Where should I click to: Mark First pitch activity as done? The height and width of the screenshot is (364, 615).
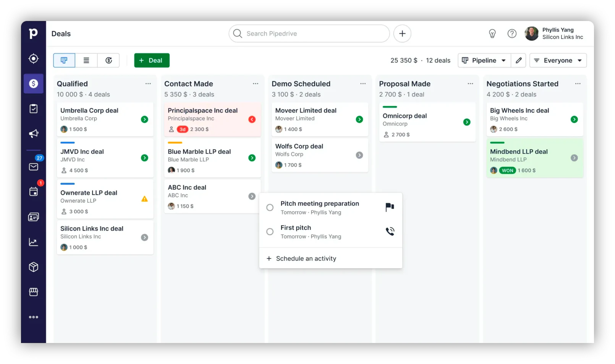[x=270, y=232]
